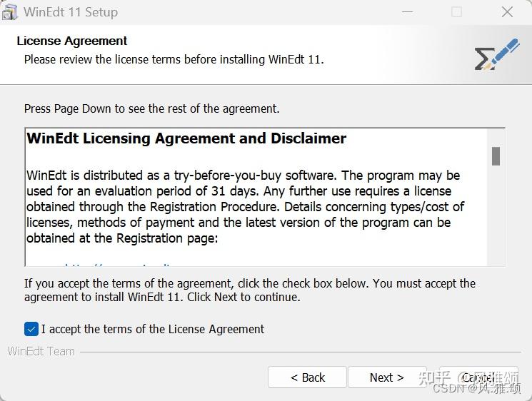Click the 'I accept the terms' label text
This screenshot has height=401, width=532.
coord(153,329)
